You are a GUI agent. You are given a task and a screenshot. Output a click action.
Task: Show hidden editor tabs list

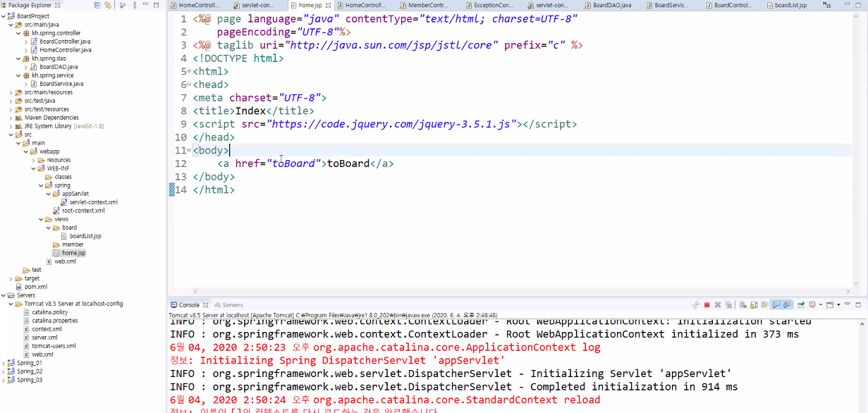click(827, 6)
